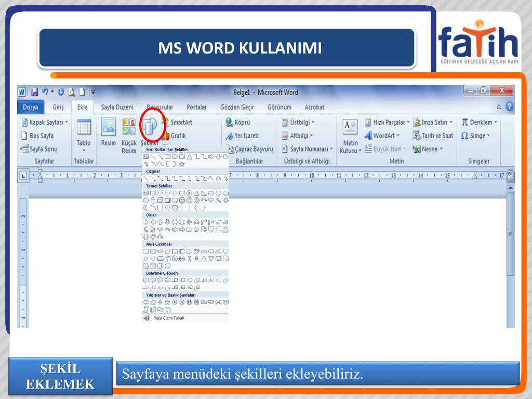Click the Çapraz Başvuru button
532x399 pixels.
[x=250, y=149]
